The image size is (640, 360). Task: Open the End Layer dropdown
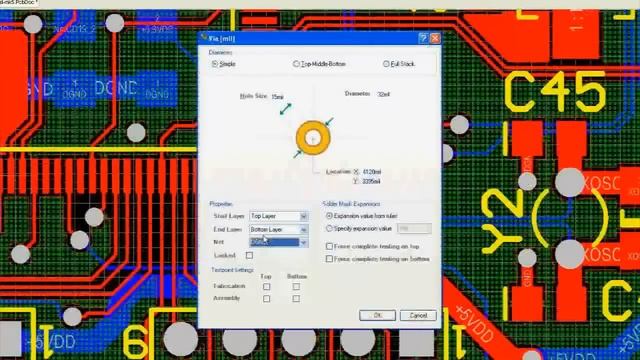tap(303, 230)
